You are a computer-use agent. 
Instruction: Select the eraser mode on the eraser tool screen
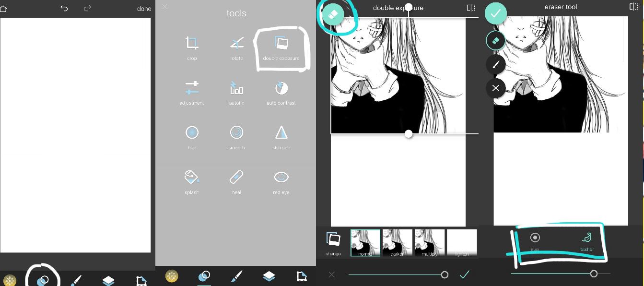tap(496, 41)
